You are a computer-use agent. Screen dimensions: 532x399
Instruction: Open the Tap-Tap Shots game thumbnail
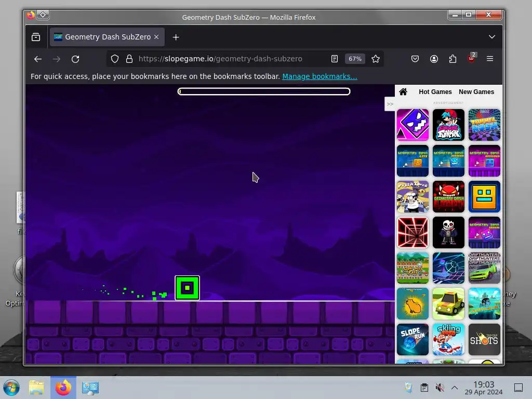click(x=484, y=339)
